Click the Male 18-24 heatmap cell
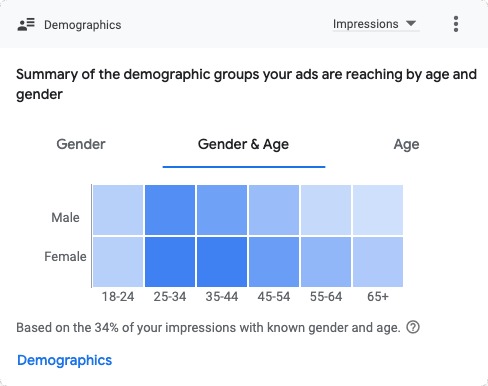This screenshot has height=386, width=488. click(x=118, y=210)
